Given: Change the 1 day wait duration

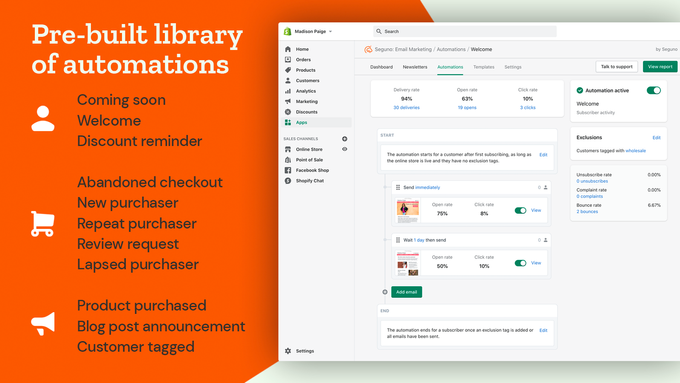Looking at the screenshot, I should [x=419, y=240].
